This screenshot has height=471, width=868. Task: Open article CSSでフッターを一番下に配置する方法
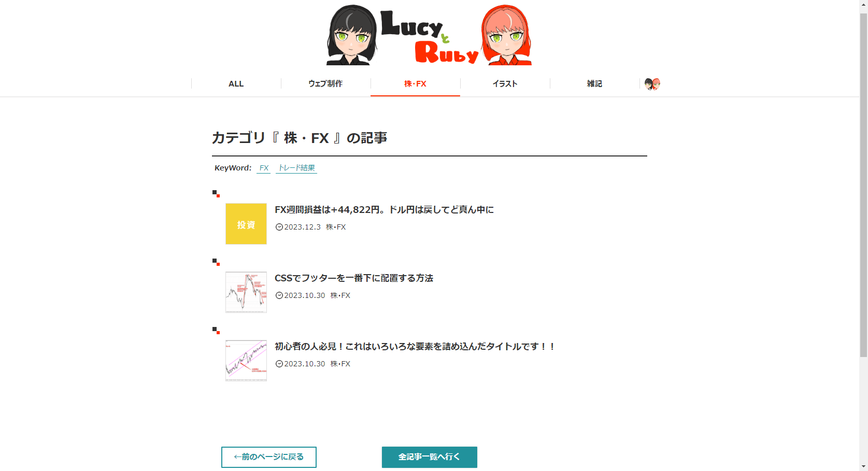(x=354, y=278)
